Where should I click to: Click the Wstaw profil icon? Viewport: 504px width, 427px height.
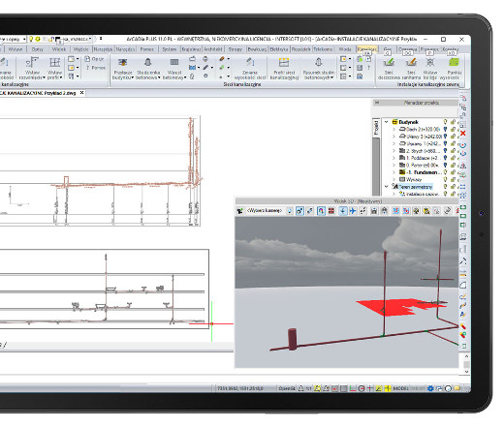point(54,62)
